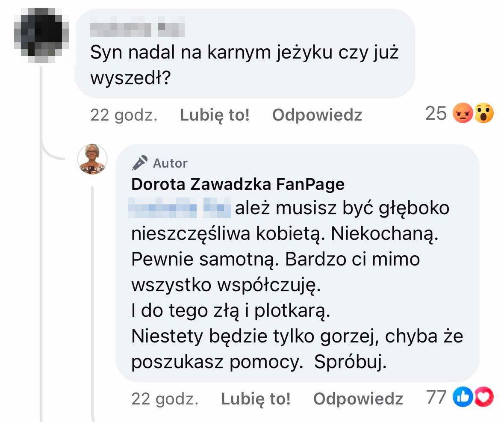Open the Dorota Zawadzka FanPage name link
504x422 pixels.
point(238,184)
